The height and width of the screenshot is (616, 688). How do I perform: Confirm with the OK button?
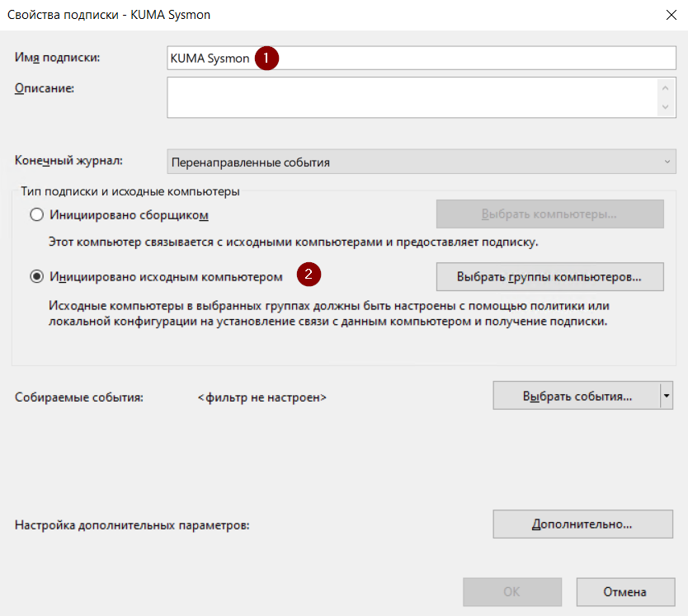[x=511, y=591]
